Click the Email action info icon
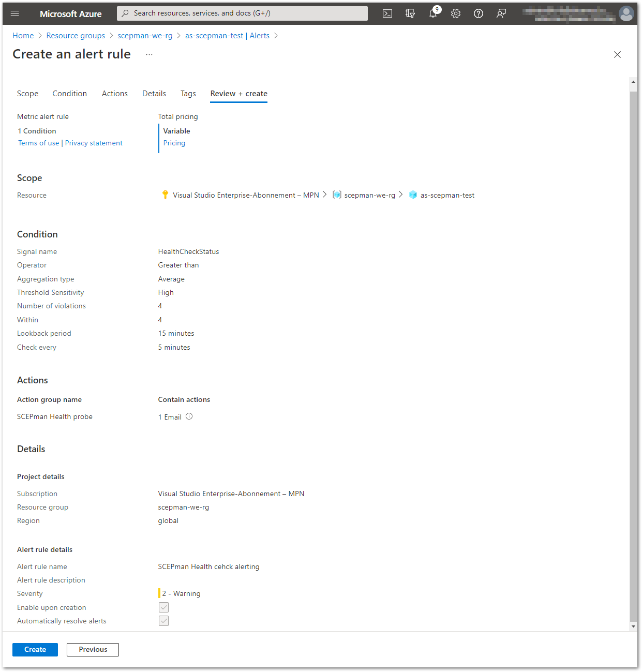Screen dimensions: 642x672 (189, 416)
